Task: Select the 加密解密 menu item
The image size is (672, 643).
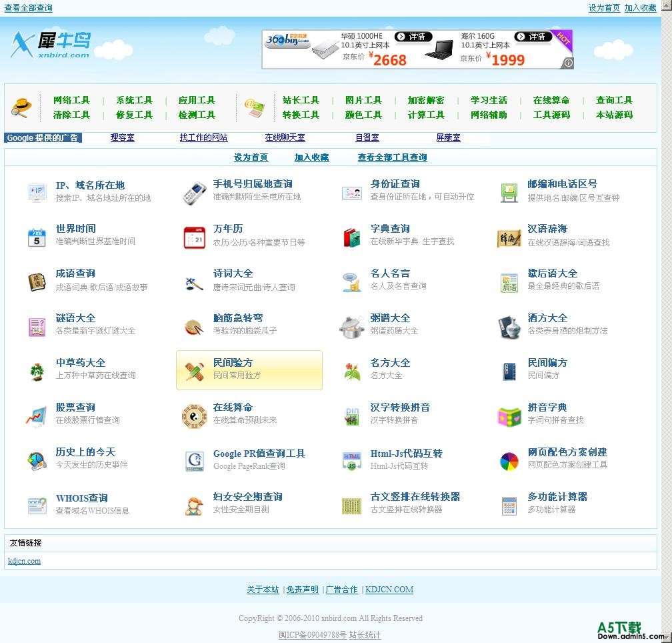Action: [x=426, y=100]
